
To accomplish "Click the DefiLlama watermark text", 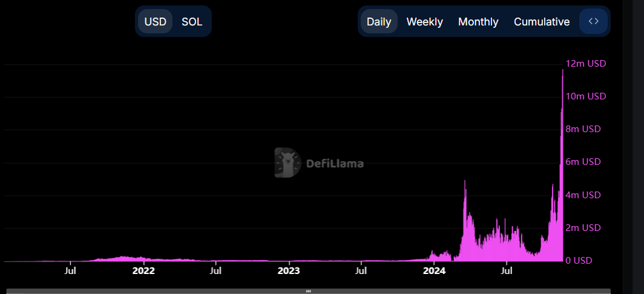I will point(335,163).
